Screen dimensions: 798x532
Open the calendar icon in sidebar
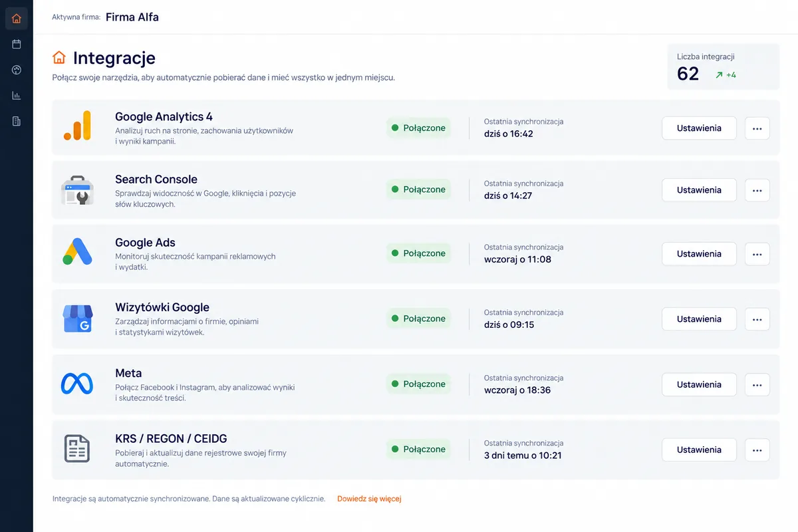coord(17,44)
